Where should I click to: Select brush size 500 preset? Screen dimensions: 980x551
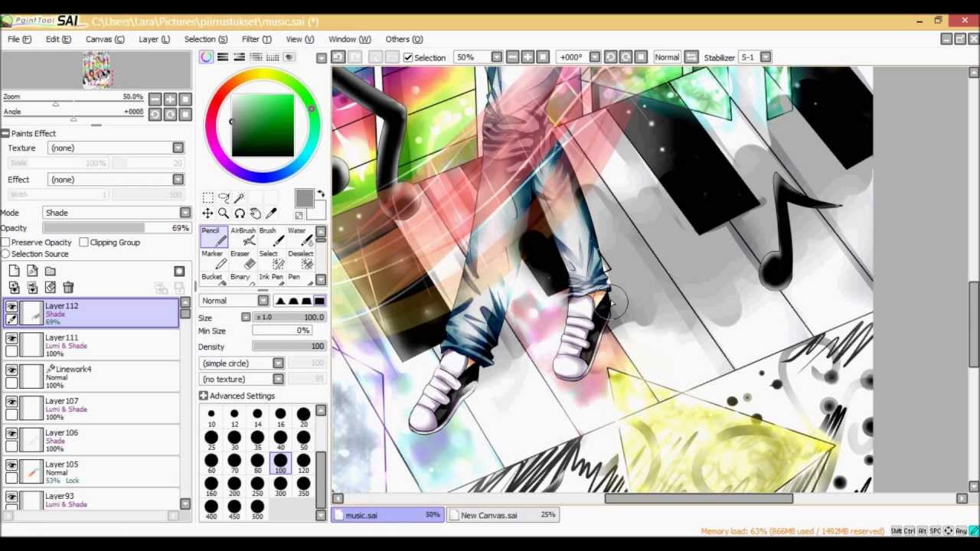click(x=257, y=510)
